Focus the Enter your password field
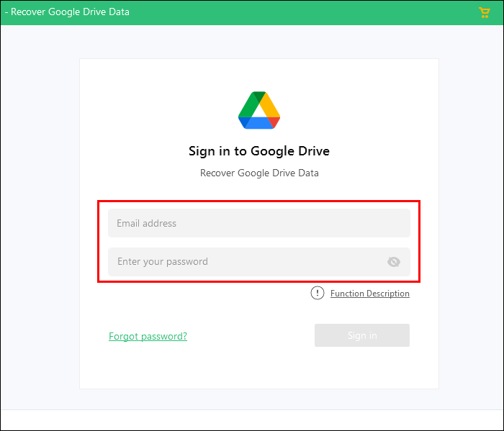504x431 pixels. pyautogui.click(x=259, y=262)
